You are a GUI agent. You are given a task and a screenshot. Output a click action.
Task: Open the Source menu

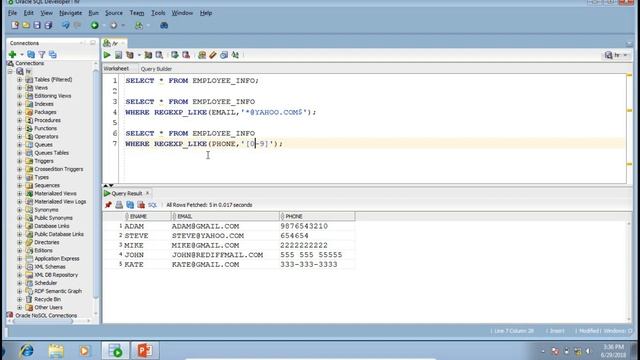point(113,13)
